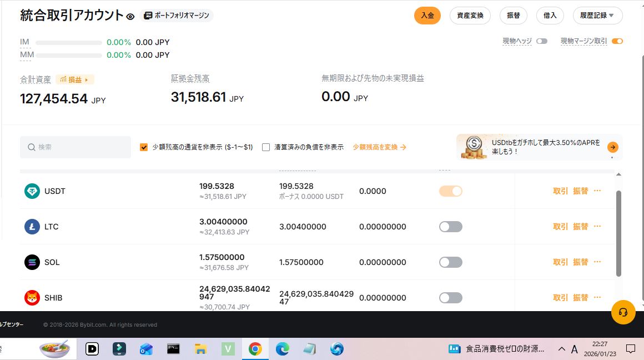Image resolution: width=644 pixels, height=360 pixels.
Task: Click the 少額残高を変換 link
Action: (380, 147)
